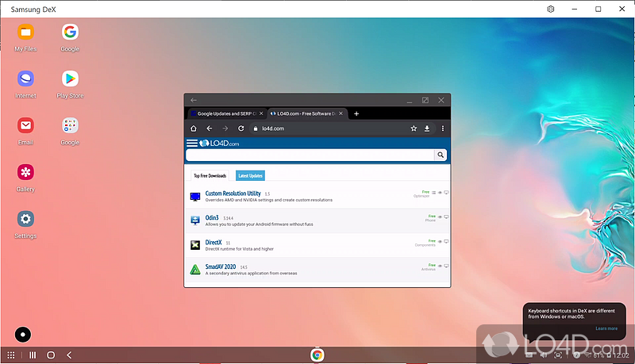Click the black floating circle button

tap(23, 335)
